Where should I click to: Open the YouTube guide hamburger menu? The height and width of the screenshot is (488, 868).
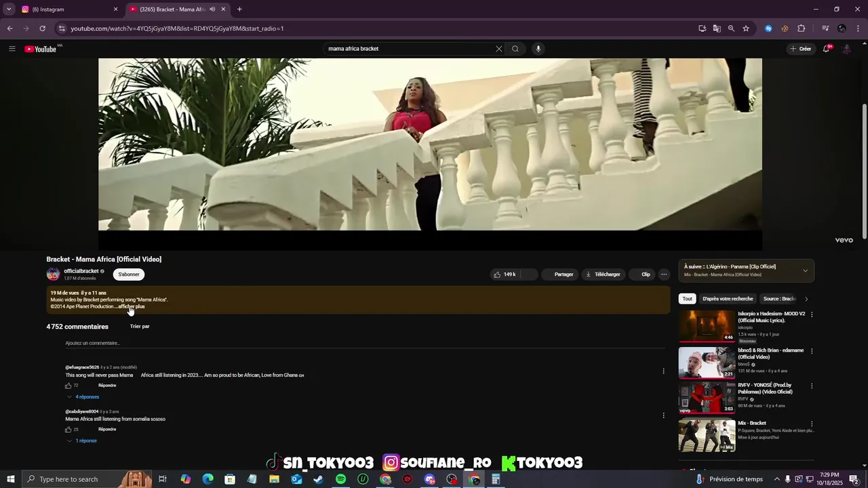[12, 49]
